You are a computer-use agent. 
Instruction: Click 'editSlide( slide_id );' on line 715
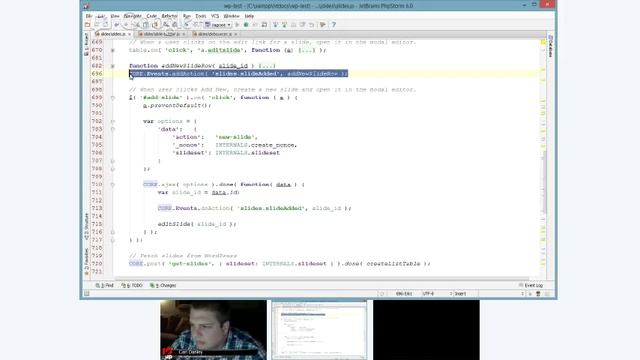click(197, 224)
